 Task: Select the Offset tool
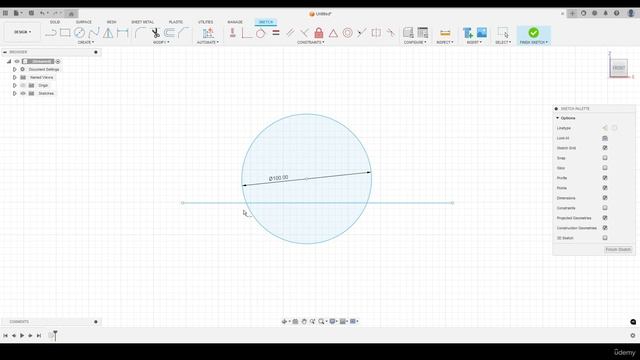[x=170, y=33]
